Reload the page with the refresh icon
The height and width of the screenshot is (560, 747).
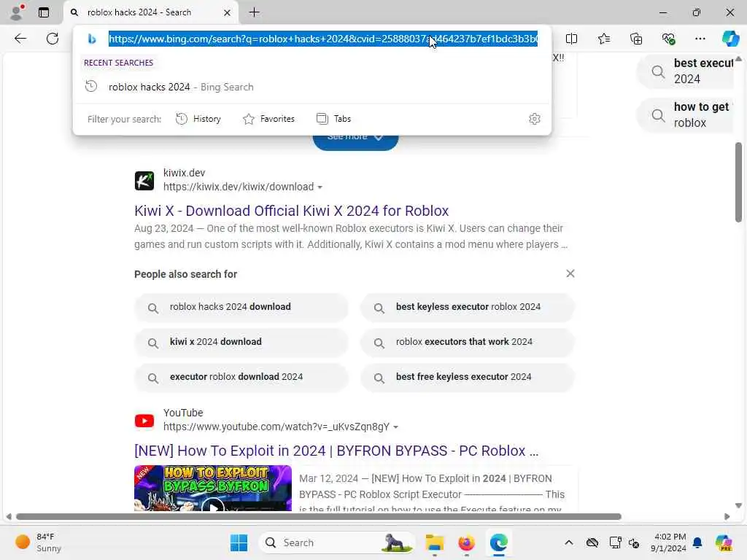pos(53,39)
